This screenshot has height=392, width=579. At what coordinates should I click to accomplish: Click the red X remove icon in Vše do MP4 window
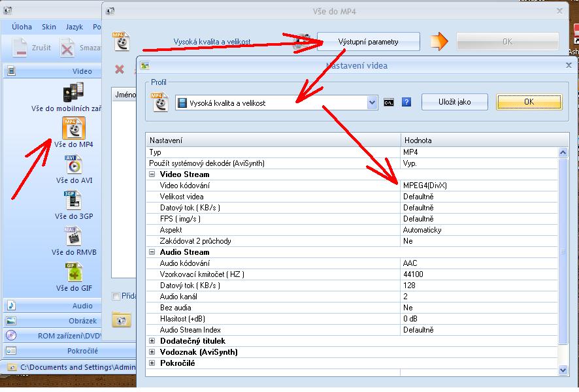[x=120, y=69]
